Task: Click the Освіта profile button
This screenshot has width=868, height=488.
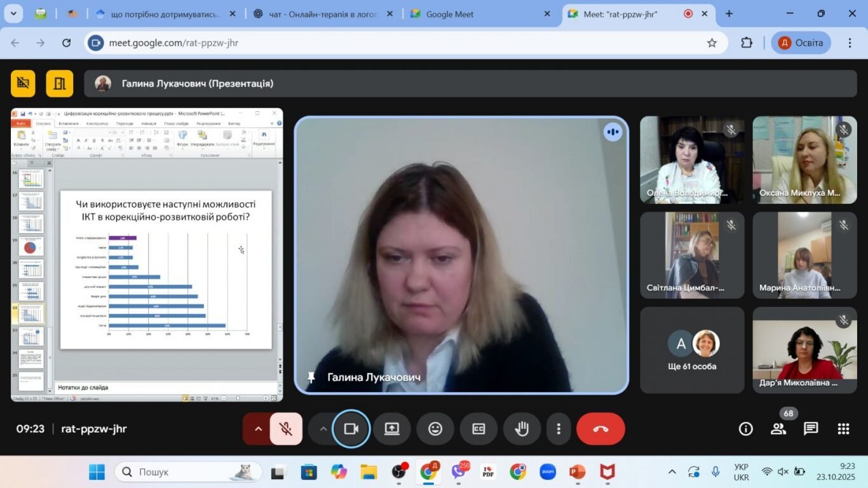Action: (801, 43)
